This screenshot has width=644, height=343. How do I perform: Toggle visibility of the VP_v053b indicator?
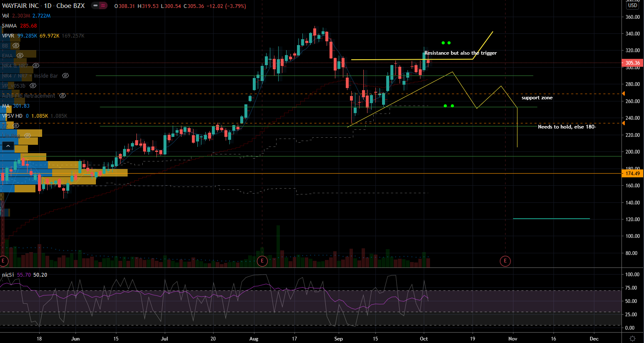[x=33, y=86]
